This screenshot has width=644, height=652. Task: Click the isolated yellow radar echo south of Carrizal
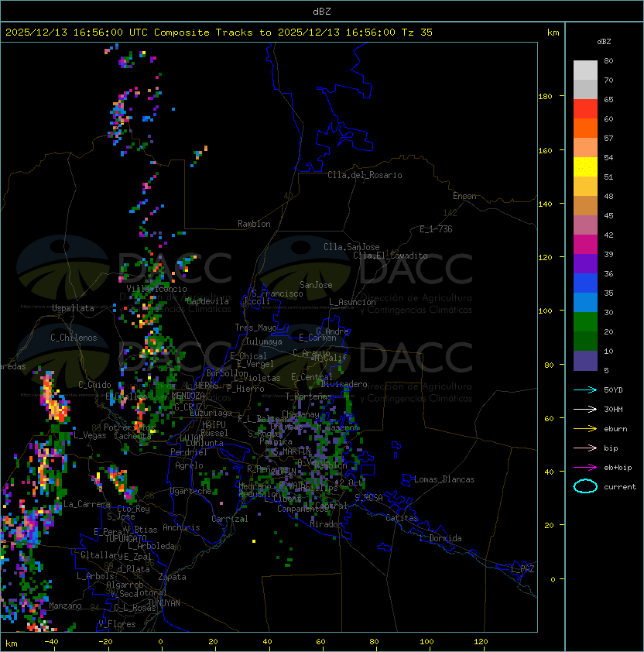click(x=254, y=541)
